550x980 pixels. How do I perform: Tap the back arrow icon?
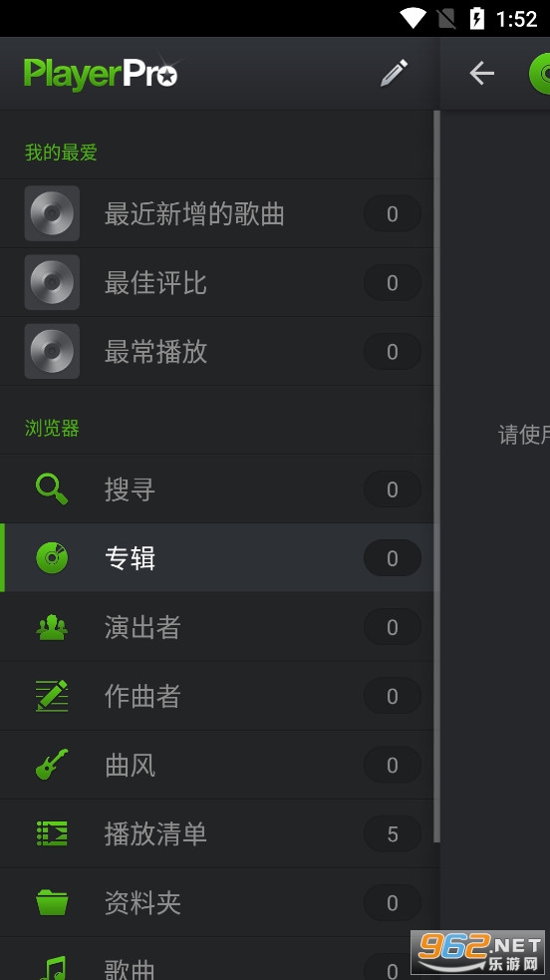(x=481, y=73)
